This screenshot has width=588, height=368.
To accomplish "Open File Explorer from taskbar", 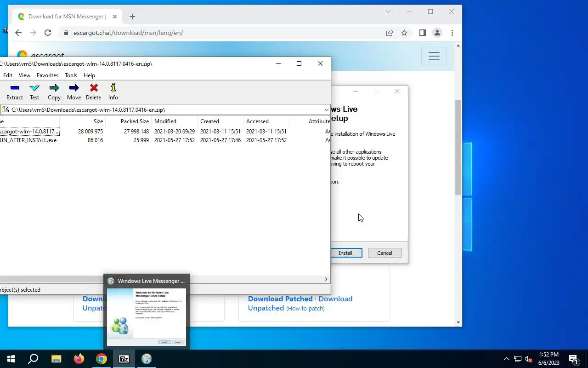I will coord(56,359).
